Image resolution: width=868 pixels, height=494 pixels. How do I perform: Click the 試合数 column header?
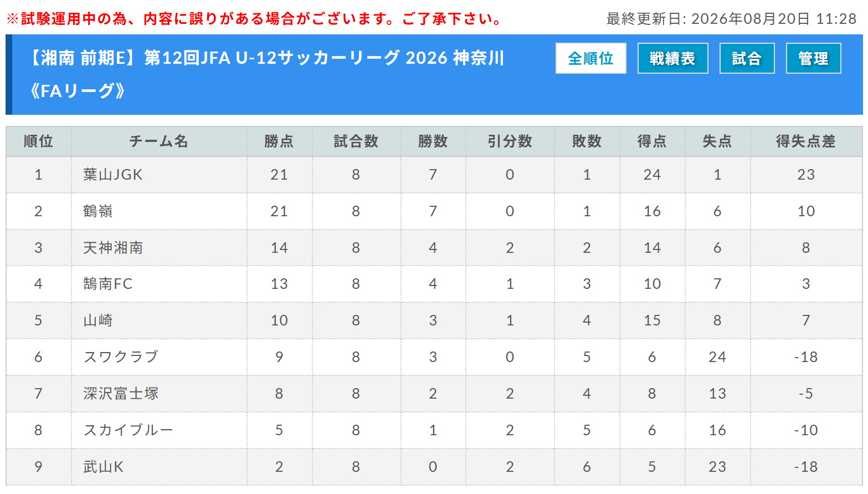pos(356,141)
